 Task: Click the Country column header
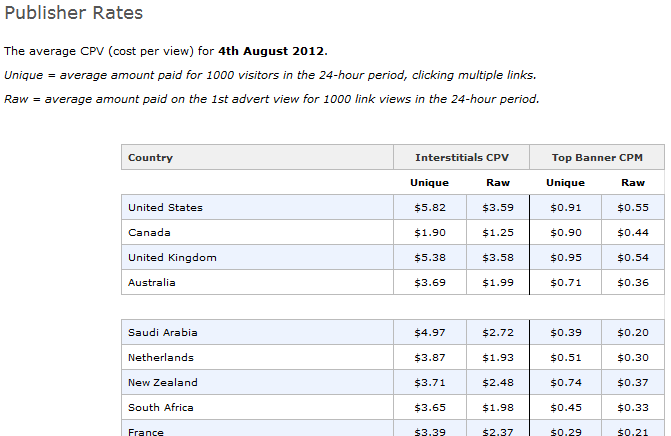tap(150, 158)
